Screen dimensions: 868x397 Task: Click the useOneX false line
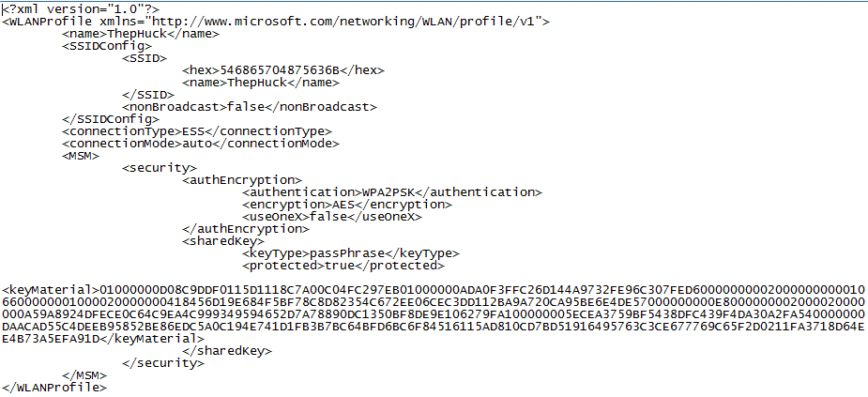(332, 217)
